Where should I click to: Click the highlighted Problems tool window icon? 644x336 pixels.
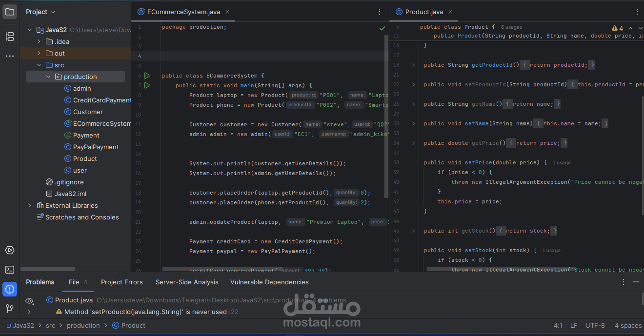click(10, 289)
